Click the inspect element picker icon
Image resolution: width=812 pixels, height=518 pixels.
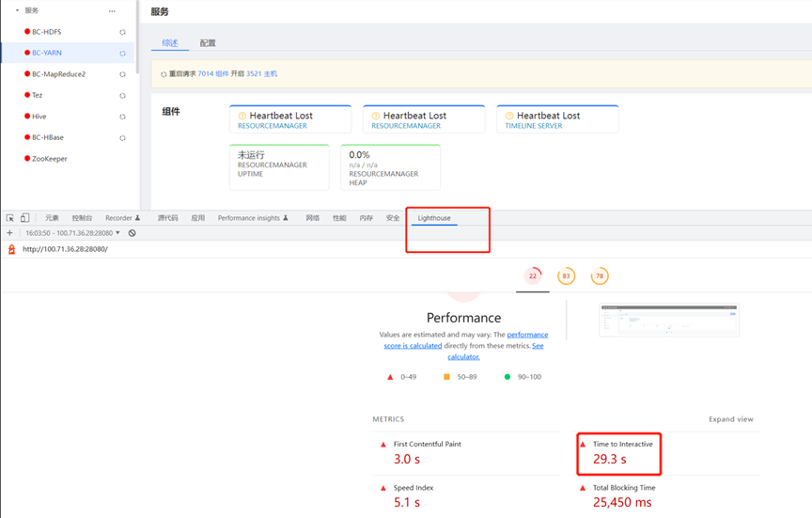pos(9,218)
